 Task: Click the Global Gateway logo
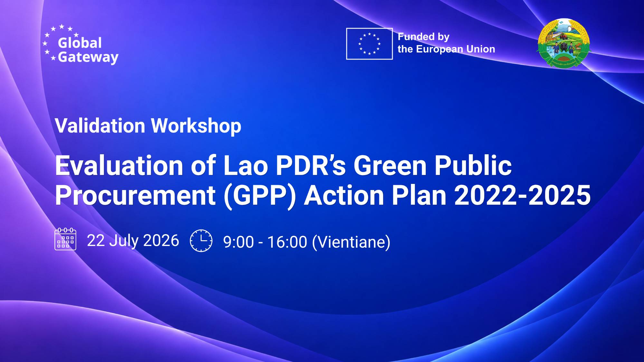(80, 44)
